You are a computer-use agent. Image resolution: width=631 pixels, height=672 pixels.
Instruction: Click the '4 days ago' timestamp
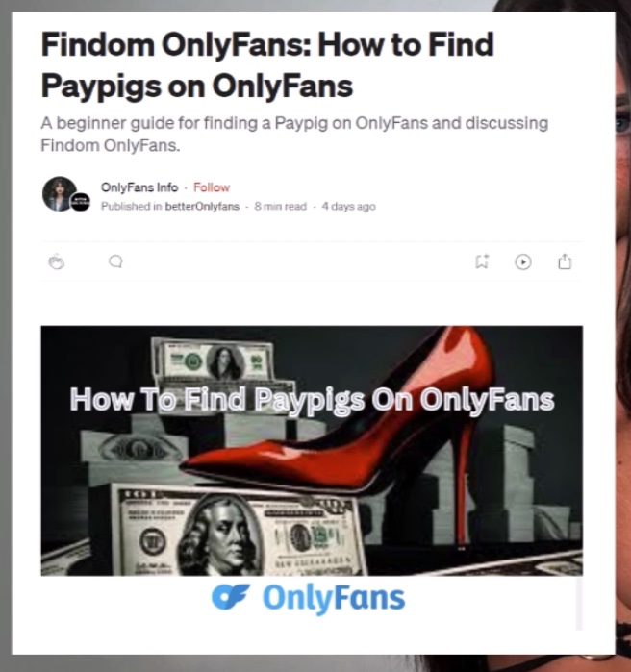point(348,207)
